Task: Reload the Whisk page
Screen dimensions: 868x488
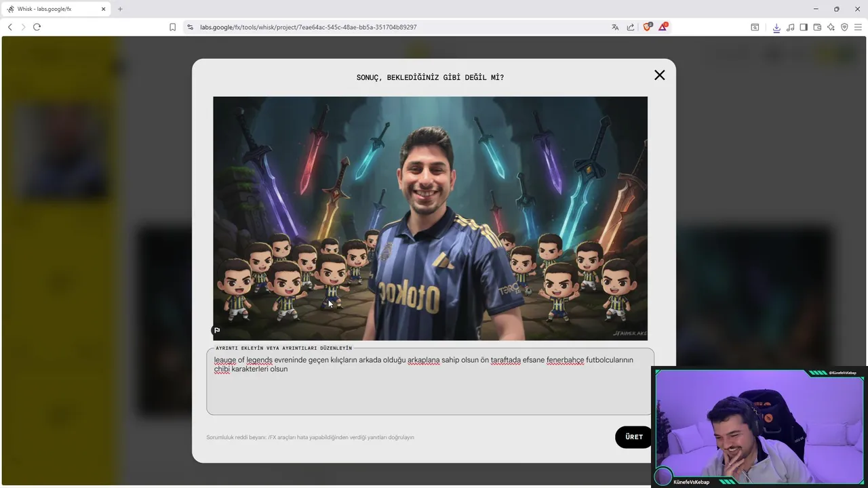Action: (37, 27)
